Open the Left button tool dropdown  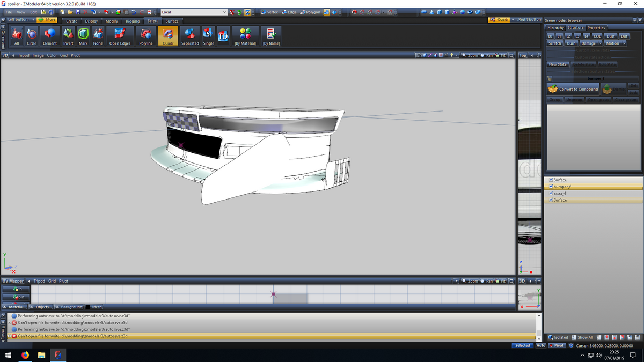[x=33, y=20]
